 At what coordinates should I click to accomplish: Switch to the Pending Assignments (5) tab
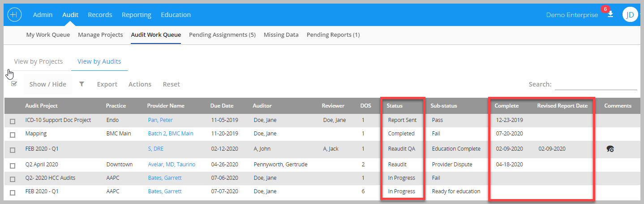[222, 35]
